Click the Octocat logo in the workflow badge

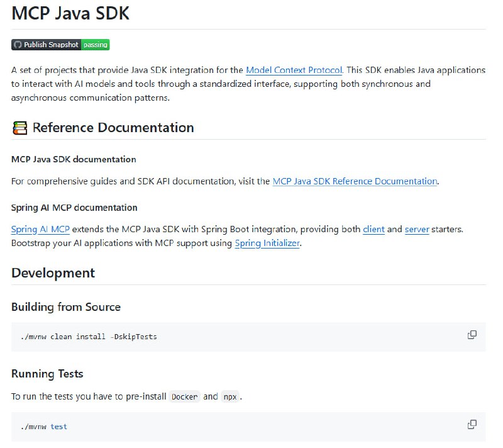(19, 45)
